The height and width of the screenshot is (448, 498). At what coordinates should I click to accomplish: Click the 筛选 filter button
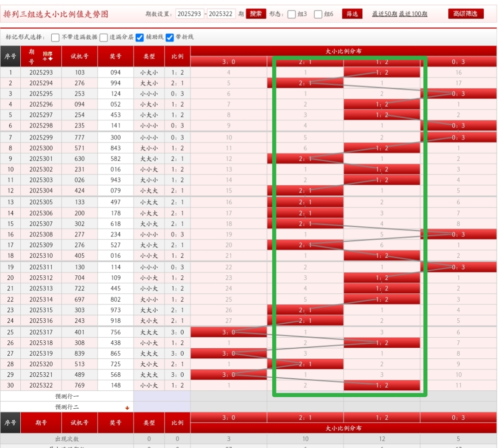(352, 14)
